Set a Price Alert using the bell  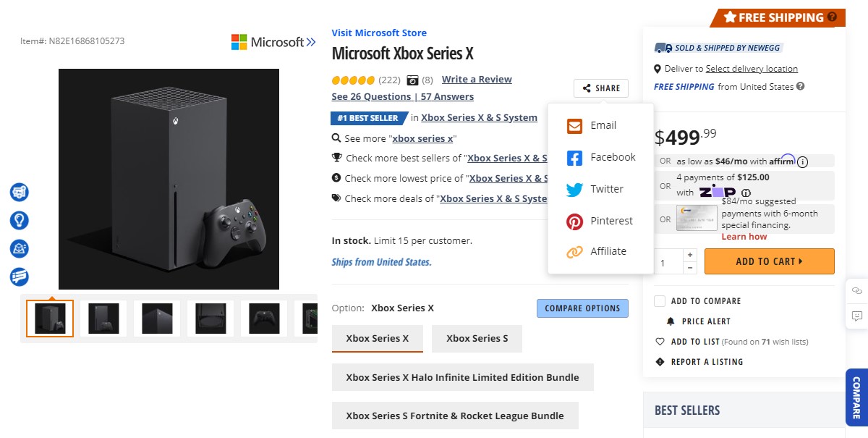click(673, 321)
